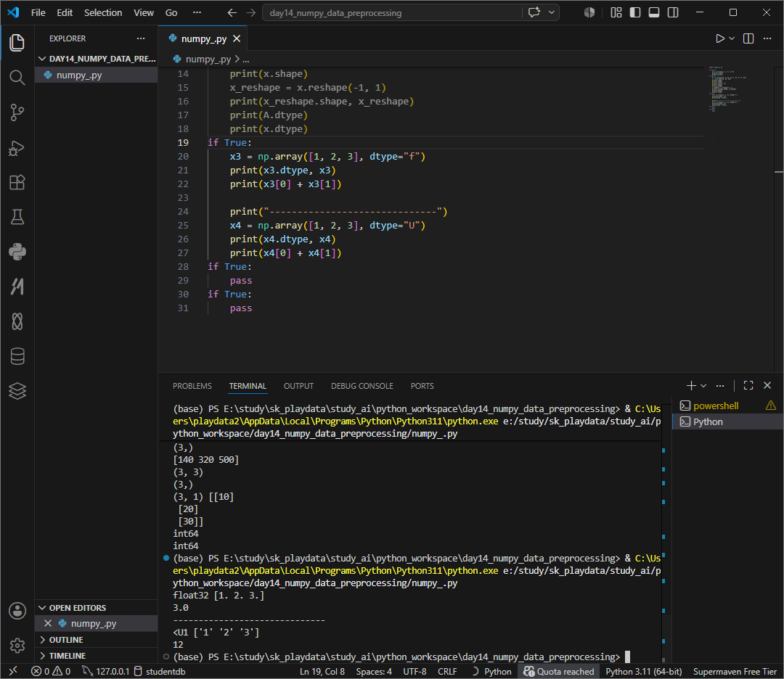Select numpy_.py in explorer tree
The height and width of the screenshot is (679, 784).
pyautogui.click(x=96, y=75)
